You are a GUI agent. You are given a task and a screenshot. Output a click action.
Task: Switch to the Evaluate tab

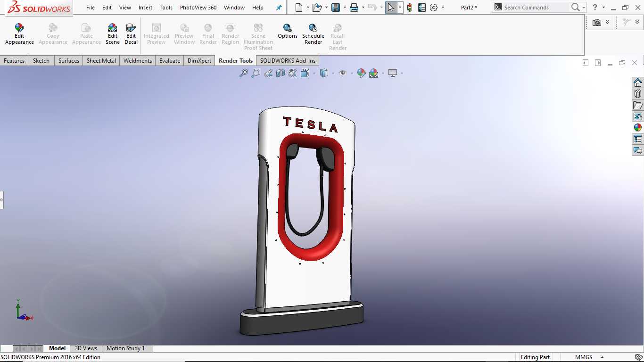[170, 61]
